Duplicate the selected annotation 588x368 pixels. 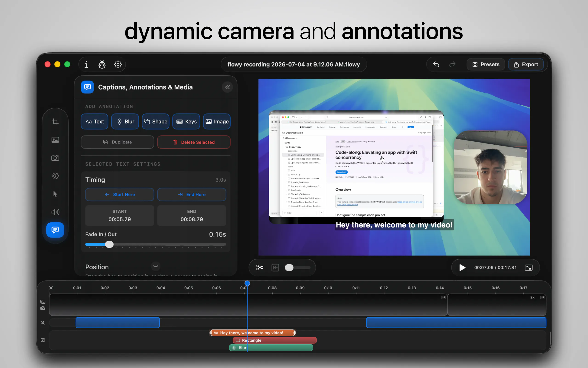coord(117,142)
